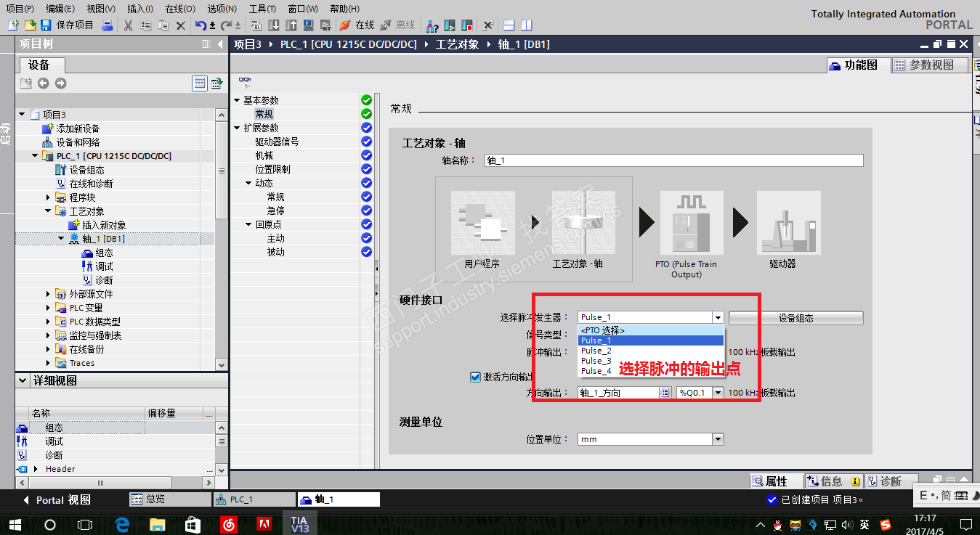Screen dimensions: 980x535
Task: Click the stop CPU icon
Action: tap(467, 25)
